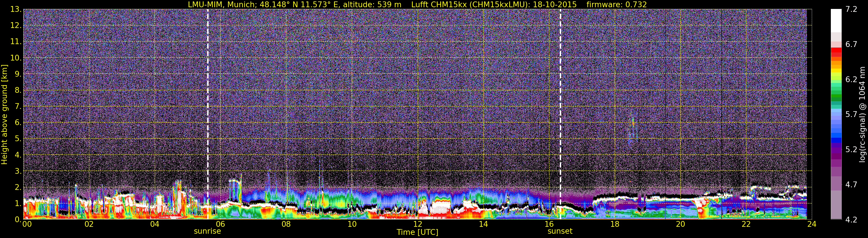Click the 18 tick on the time axis
The image size is (868, 238).
(614, 224)
